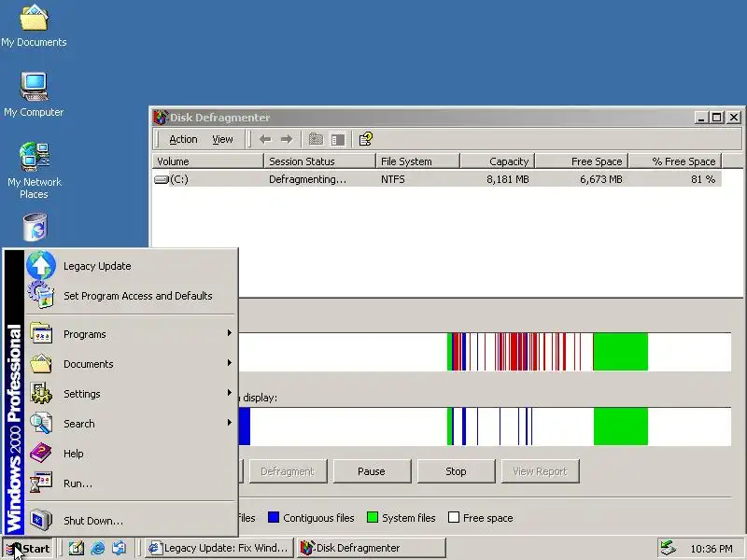This screenshot has height=560, width=747.
Task: Click the 'Defragmenting...' status cell
Action: point(308,179)
